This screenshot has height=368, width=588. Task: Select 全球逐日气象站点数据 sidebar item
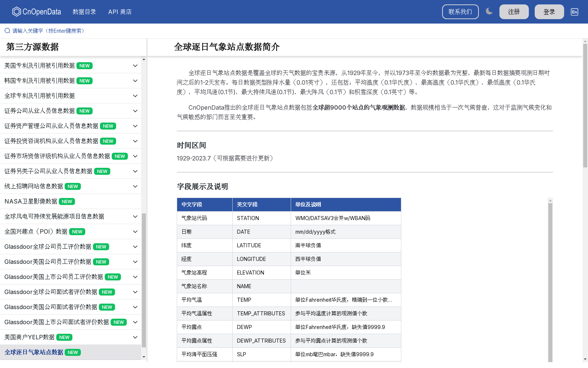point(71,352)
